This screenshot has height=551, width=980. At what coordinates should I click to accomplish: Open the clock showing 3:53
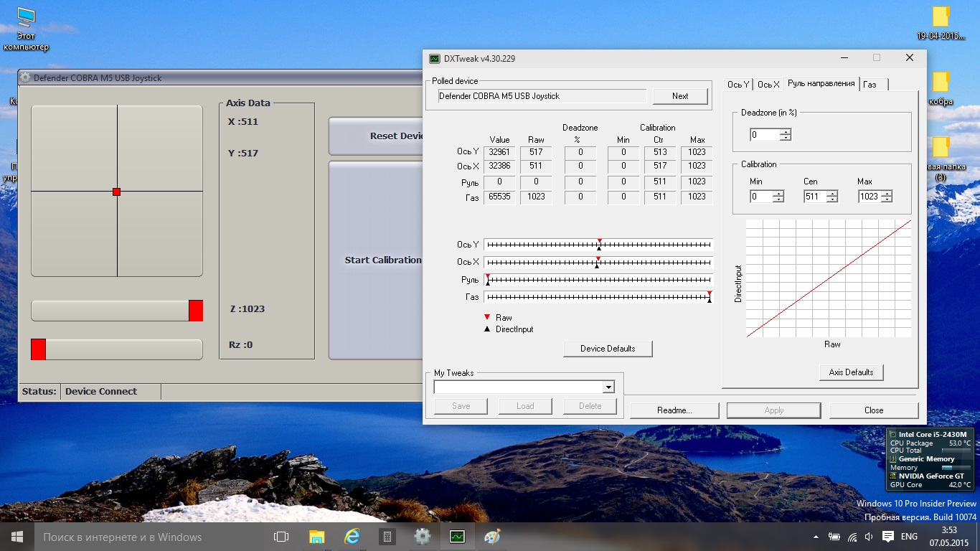(x=949, y=537)
